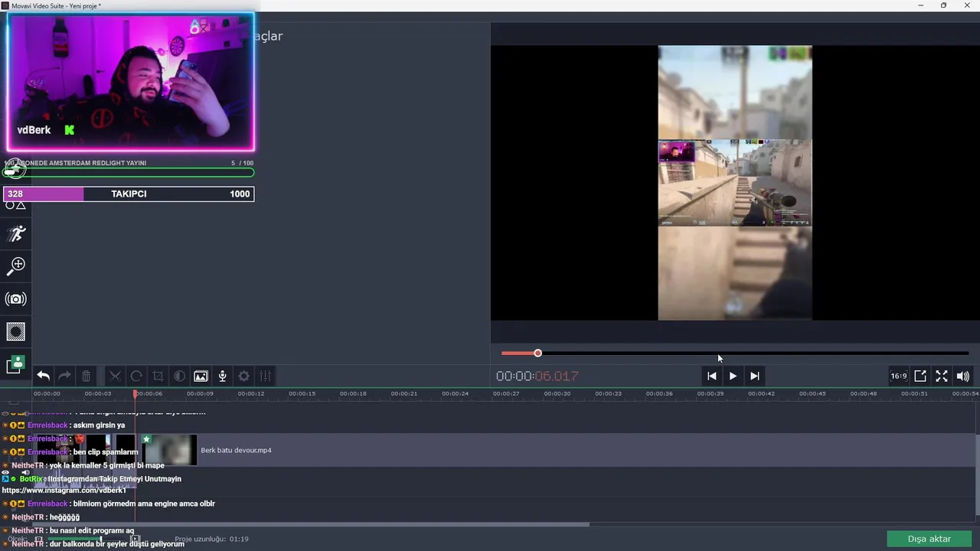Select the Crop tool in the toolbar
This screenshot has height=551, width=980.
point(158,376)
